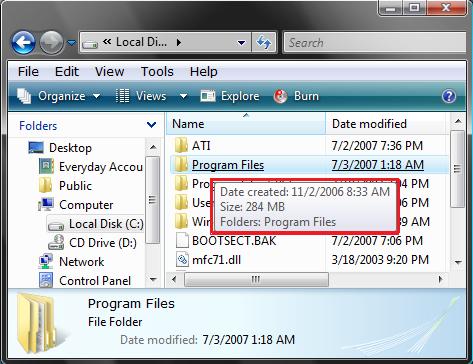The width and height of the screenshot is (473, 364).
Task: Sort by the Date modified column header
Action: tap(386, 124)
